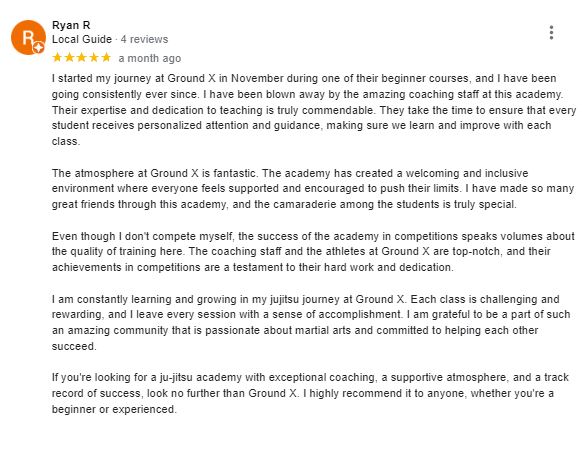Viewport: 588px width, 470px height.
Task: View the reviewer's 4 reviews
Action: pos(144,39)
